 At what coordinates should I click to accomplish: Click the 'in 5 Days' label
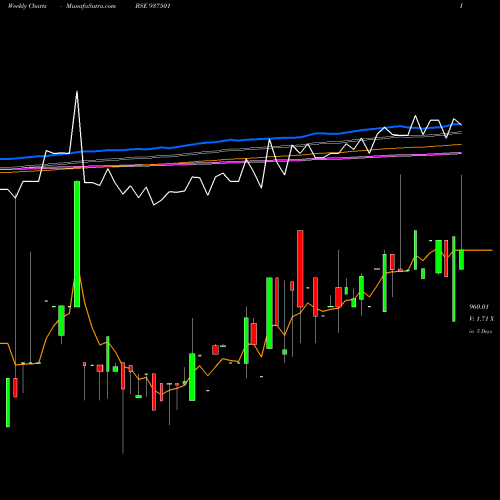click(x=480, y=331)
